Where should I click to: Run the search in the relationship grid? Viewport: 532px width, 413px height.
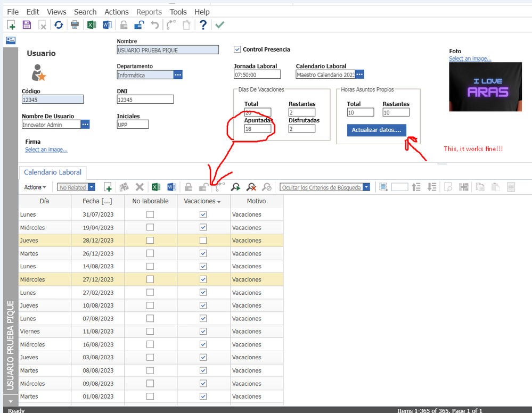(x=235, y=187)
